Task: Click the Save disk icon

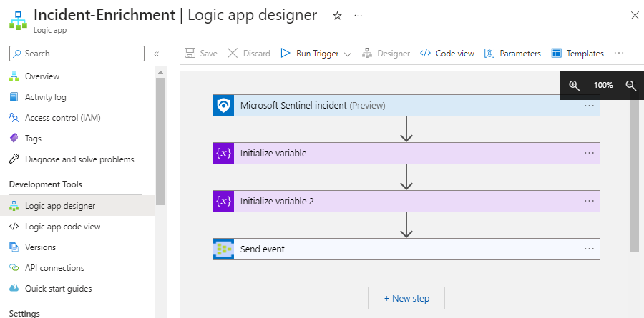Action: [190, 54]
